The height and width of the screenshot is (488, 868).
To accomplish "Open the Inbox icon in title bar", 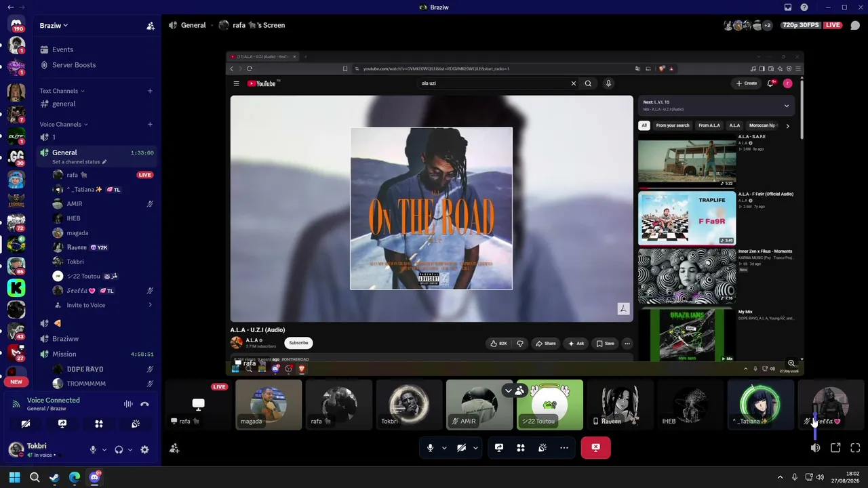I will [x=788, y=7].
